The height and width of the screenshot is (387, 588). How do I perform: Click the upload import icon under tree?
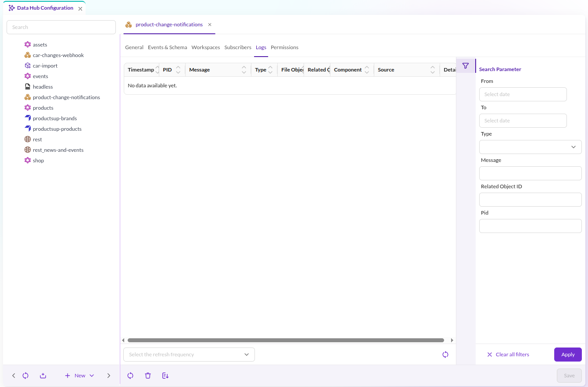43,376
